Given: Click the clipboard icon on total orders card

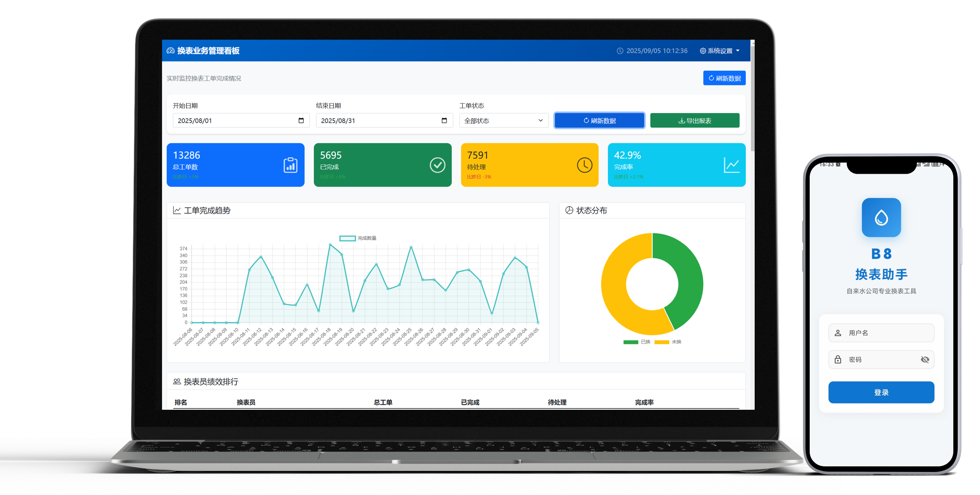Looking at the screenshot, I should pyautogui.click(x=290, y=165).
